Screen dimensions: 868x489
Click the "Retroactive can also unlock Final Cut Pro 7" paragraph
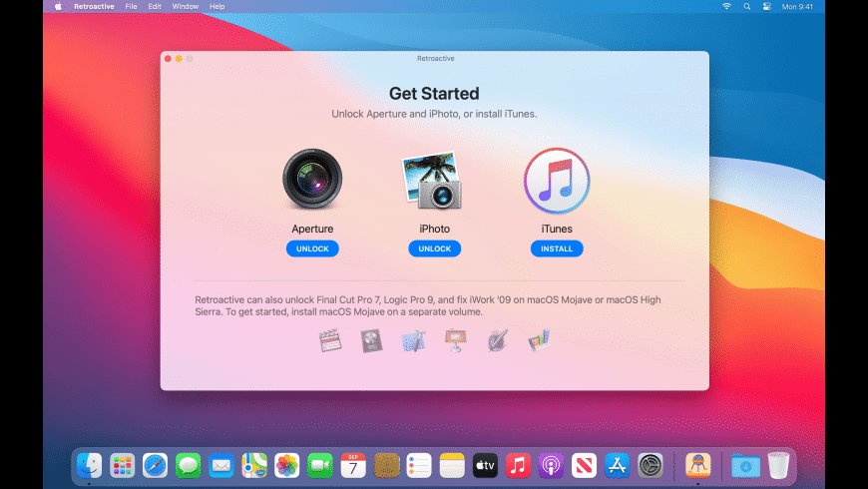(x=427, y=305)
